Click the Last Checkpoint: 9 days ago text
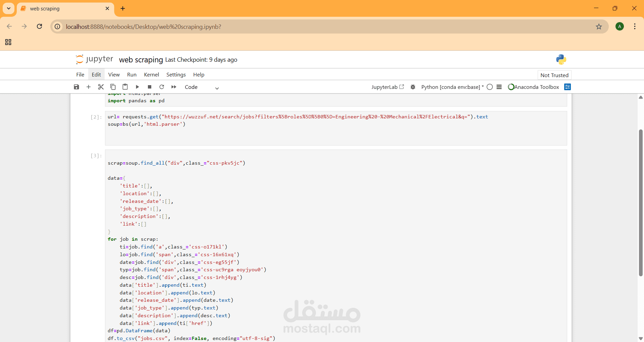The height and width of the screenshot is (342, 644). 201,60
